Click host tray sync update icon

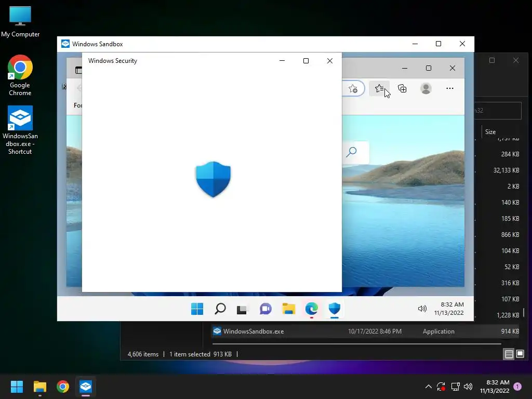click(x=441, y=387)
